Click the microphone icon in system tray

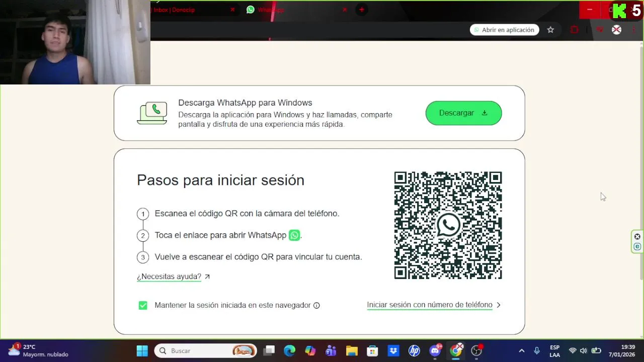click(537, 350)
